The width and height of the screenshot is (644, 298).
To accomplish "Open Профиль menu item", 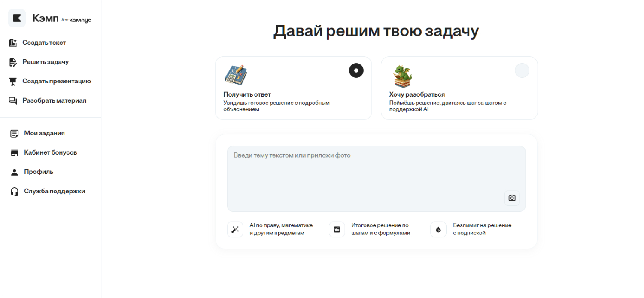I will click(39, 172).
